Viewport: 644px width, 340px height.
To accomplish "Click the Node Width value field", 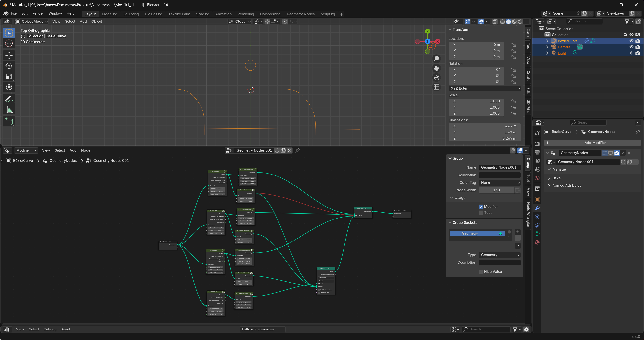I will (496, 190).
